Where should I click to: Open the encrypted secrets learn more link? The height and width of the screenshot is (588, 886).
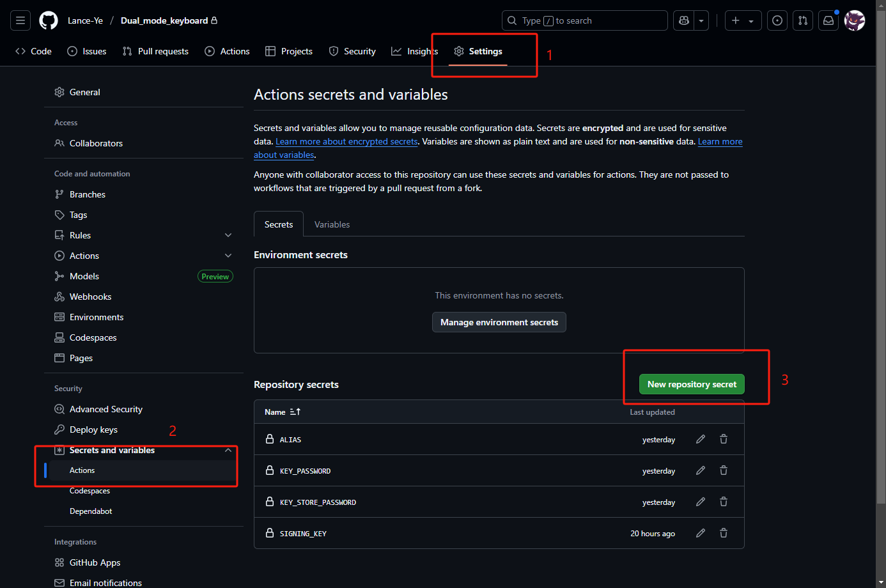click(x=346, y=141)
